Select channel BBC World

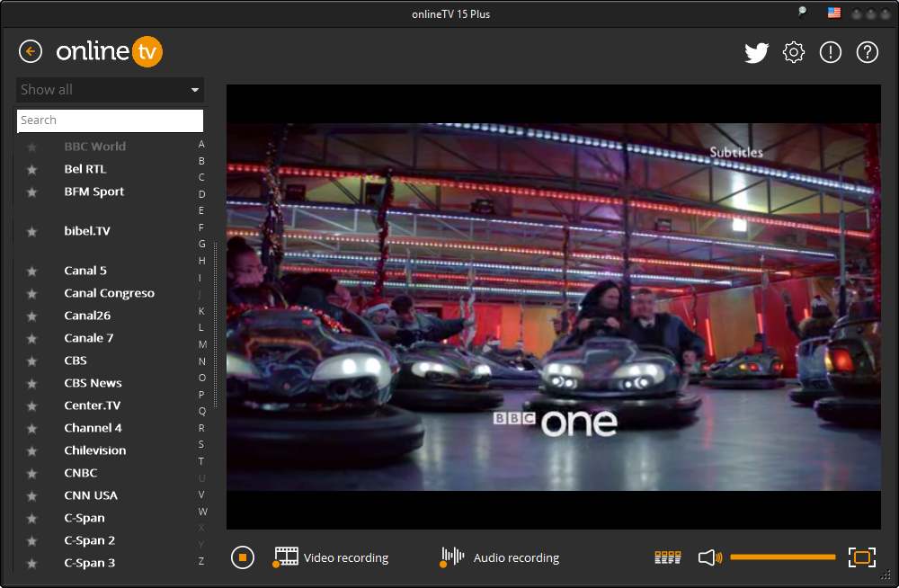pos(94,147)
